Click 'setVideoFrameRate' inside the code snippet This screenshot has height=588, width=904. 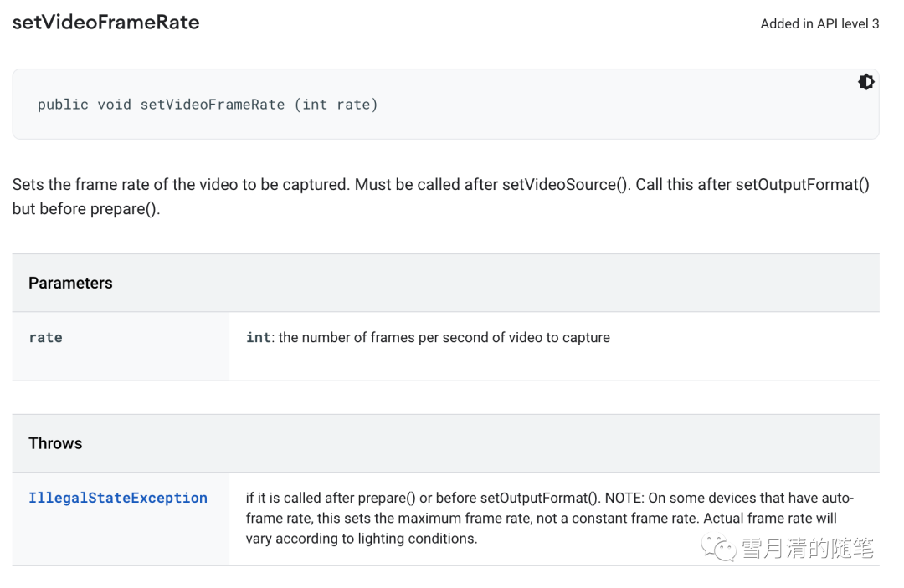point(212,105)
